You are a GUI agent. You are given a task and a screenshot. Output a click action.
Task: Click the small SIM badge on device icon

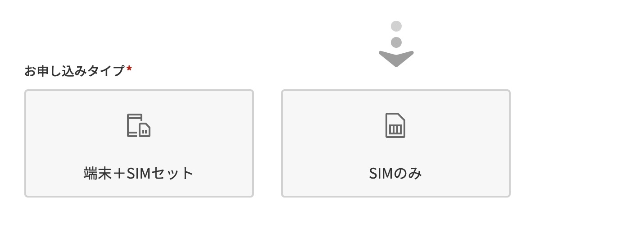tap(144, 130)
